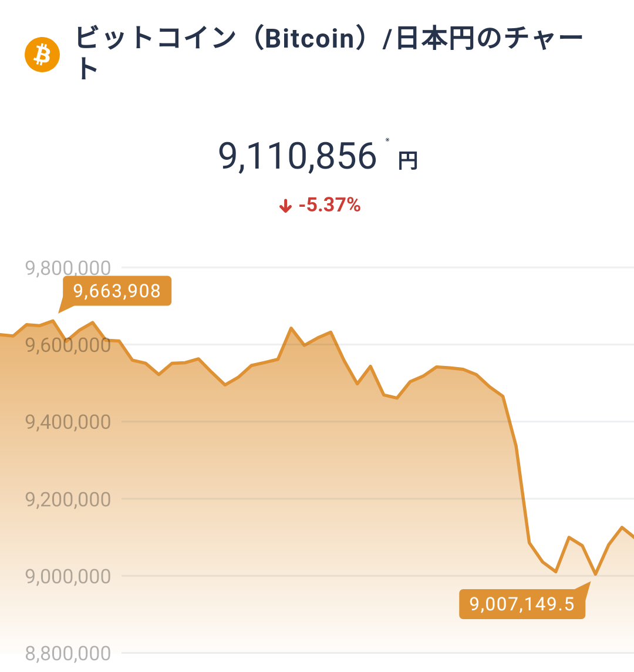Click the 9,800,000 horizontal gridline
The width and height of the screenshot is (634, 672).
point(377,267)
